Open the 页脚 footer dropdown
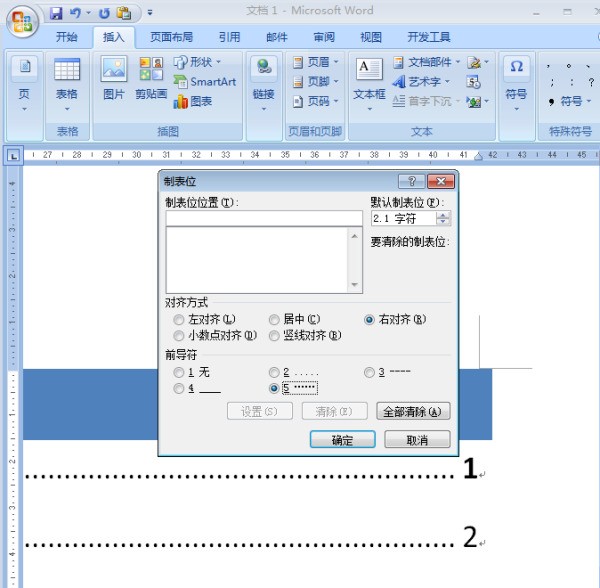 pyautogui.click(x=315, y=81)
